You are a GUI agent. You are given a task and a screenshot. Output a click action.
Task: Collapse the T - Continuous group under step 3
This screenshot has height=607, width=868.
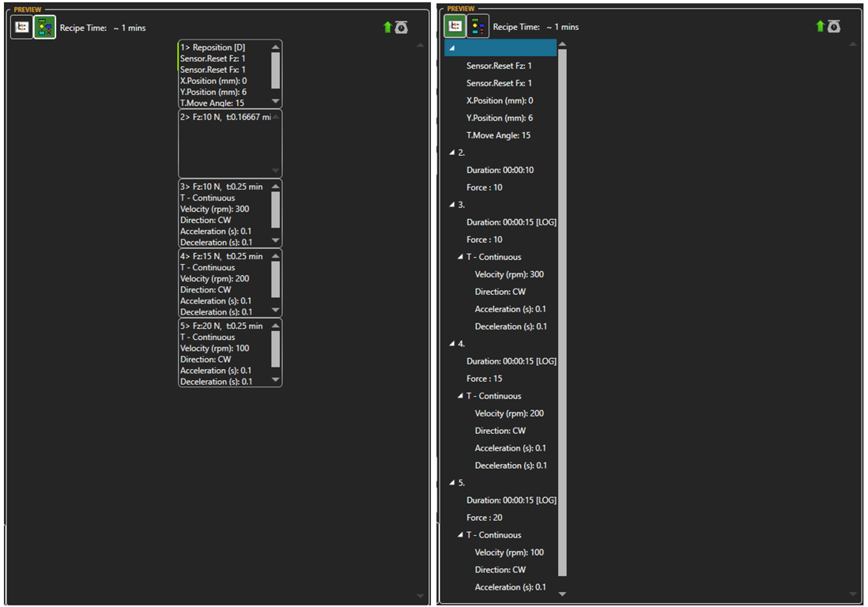coord(459,256)
